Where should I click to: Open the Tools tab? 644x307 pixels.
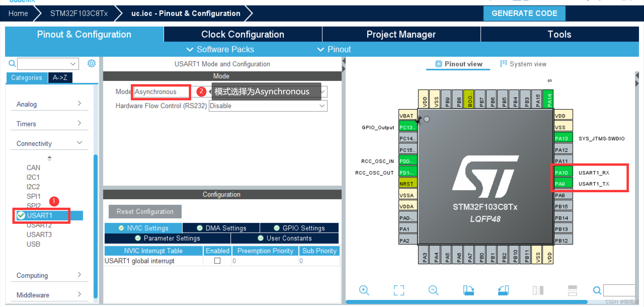(559, 34)
